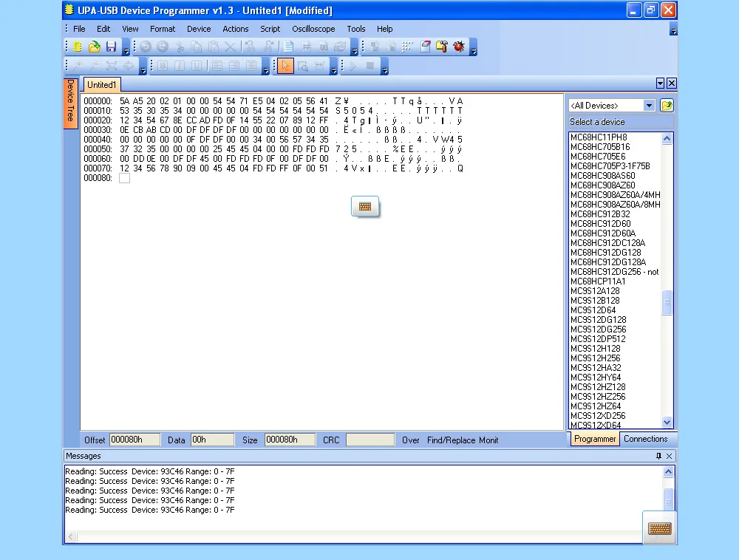This screenshot has width=739, height=560.
Task: Open toolbar options arrow beside Save icon
Action: tap(126, 48)
